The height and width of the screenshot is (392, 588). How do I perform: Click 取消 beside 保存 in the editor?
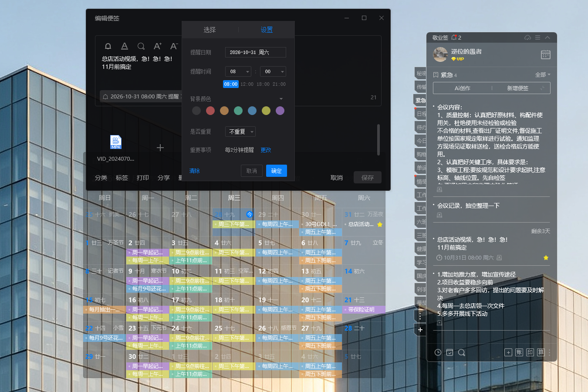point(337,178)
